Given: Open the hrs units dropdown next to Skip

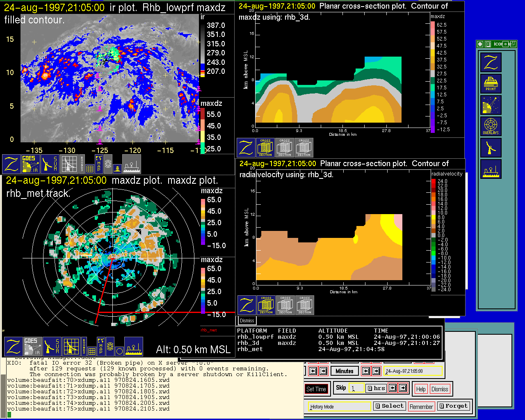Looking at the screenshot, I should click(376, 388).
